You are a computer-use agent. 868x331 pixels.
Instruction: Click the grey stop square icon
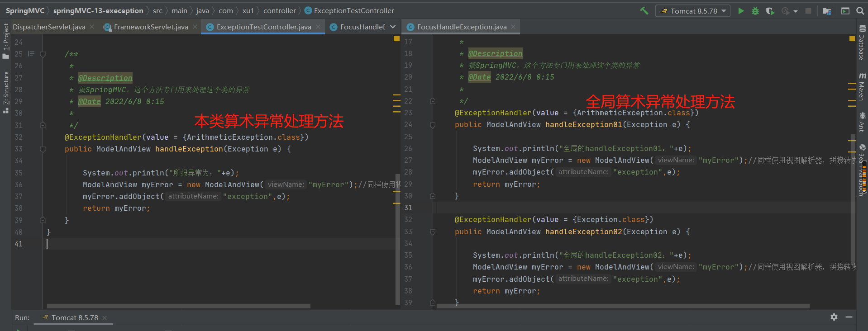point(808,11)
